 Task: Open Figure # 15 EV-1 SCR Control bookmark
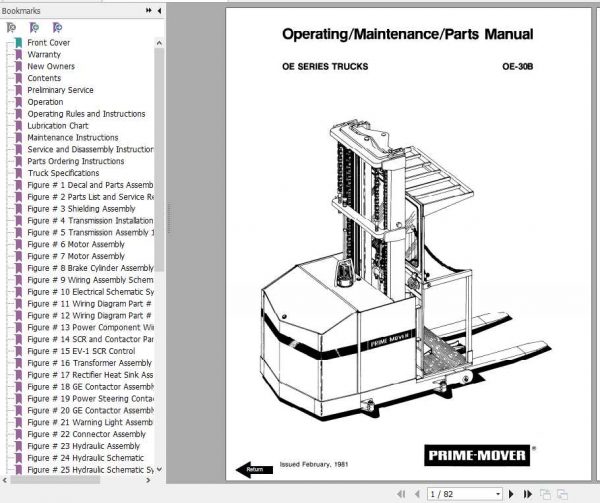point(81,351)
